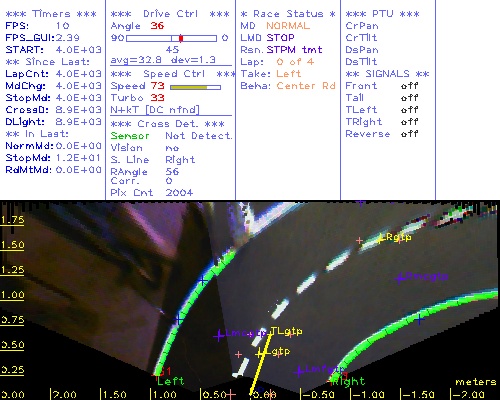Toggle the Reverse signal off value
This screenshot has height=400, width=500.
[410, 134]
